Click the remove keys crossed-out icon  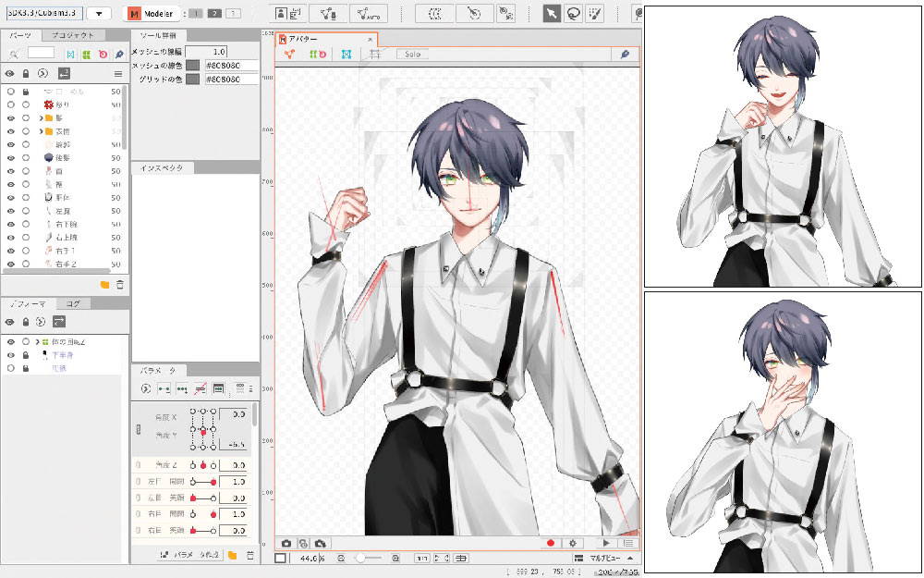[x=201, y=388]
